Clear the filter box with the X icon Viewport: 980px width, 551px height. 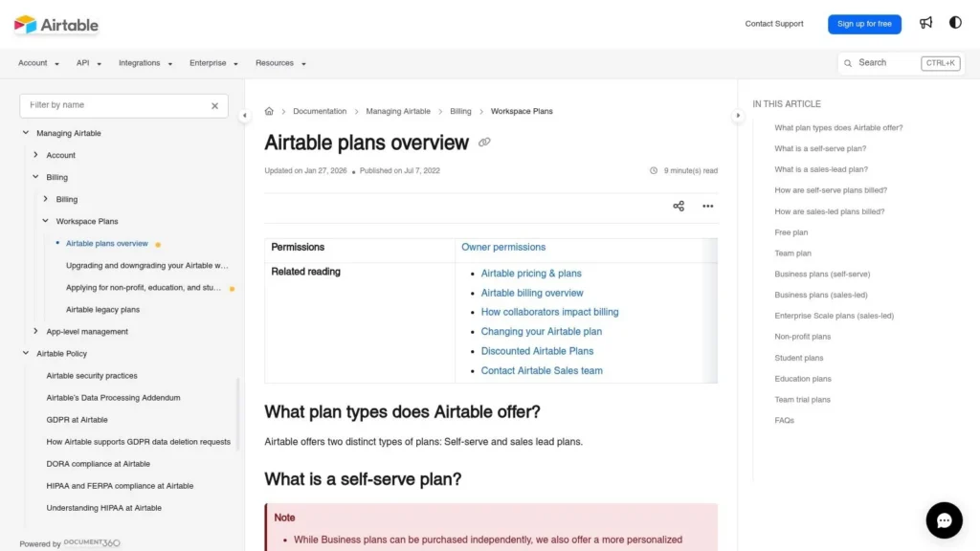point(214,105)
